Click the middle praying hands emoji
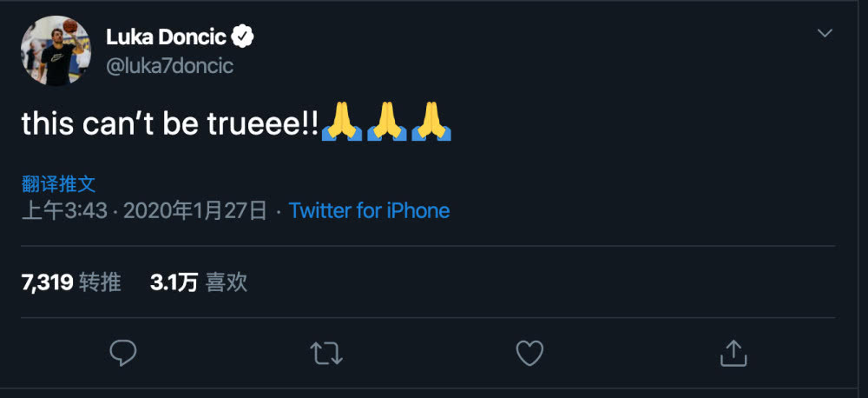868x398 pixels. tap(386, 123)
